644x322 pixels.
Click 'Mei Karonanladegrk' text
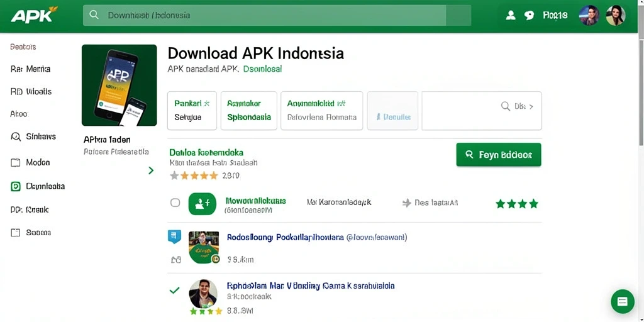339,202
